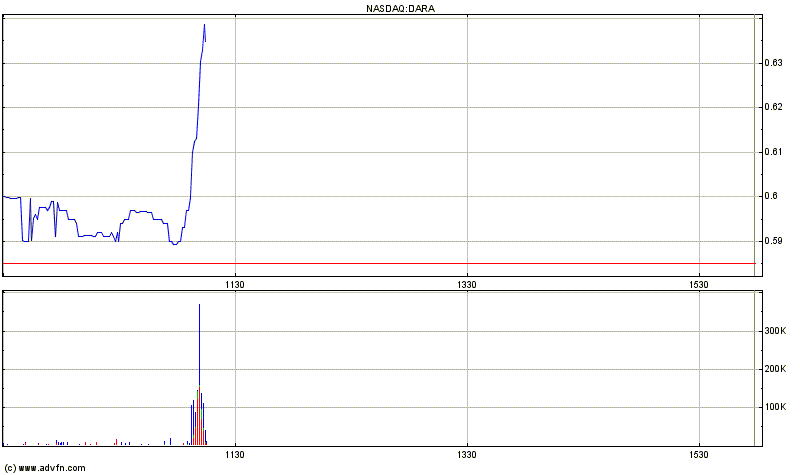Click the dark horizontal baseline below 0.59
The image size is (800, 475).
(x=378, y=263)
